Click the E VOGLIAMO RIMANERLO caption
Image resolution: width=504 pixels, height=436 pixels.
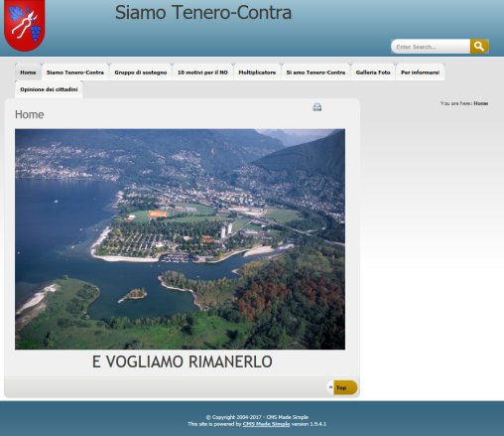point(183,362)
